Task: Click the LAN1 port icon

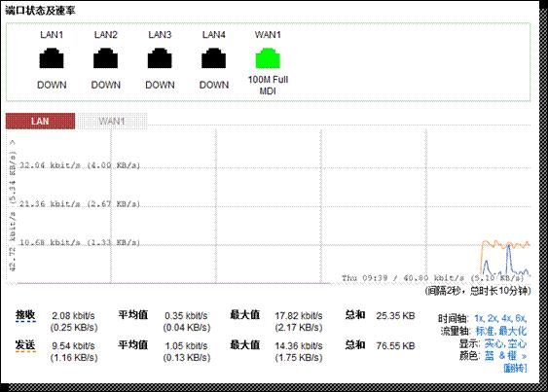Action: (52, 58)
